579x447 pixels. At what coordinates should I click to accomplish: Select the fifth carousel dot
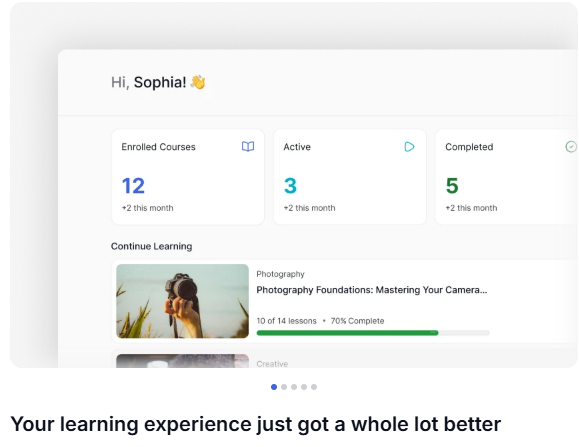[x=314, y=387]
